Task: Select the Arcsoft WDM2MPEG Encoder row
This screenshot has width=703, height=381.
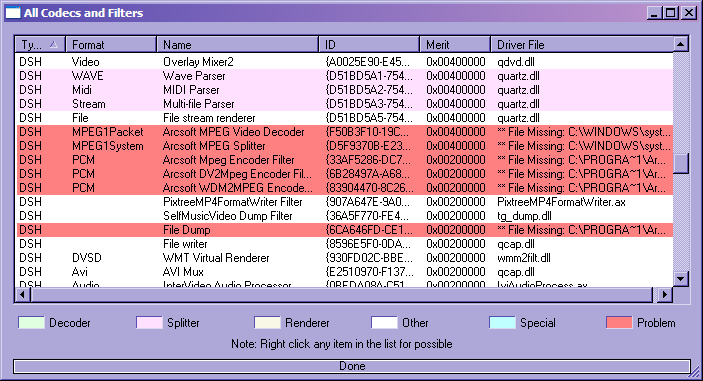Action: 345,188
